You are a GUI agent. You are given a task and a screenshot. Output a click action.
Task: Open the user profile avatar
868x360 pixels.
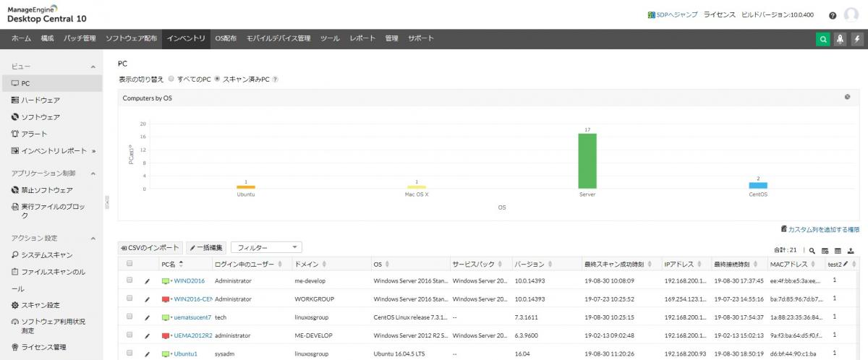(x=851, y=14)
